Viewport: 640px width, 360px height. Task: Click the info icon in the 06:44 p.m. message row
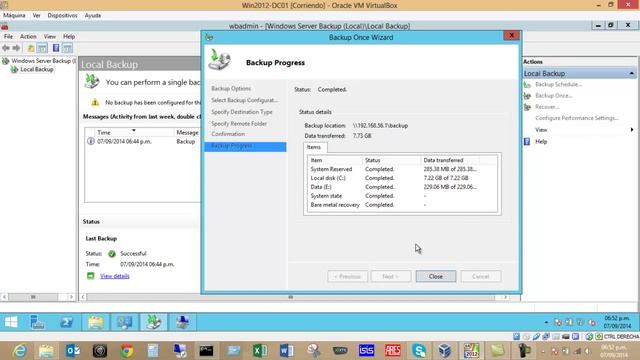coord(91,141)
